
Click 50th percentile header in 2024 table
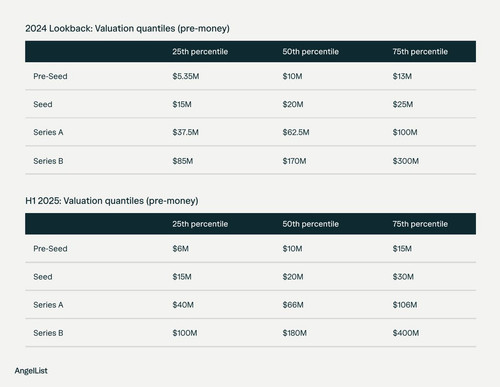[x=310, y=52]
